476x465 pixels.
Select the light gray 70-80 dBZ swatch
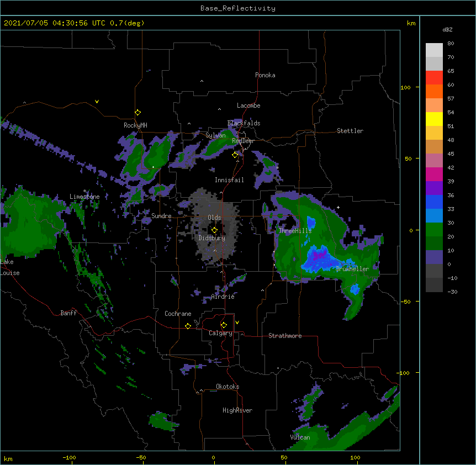point(434,50)
